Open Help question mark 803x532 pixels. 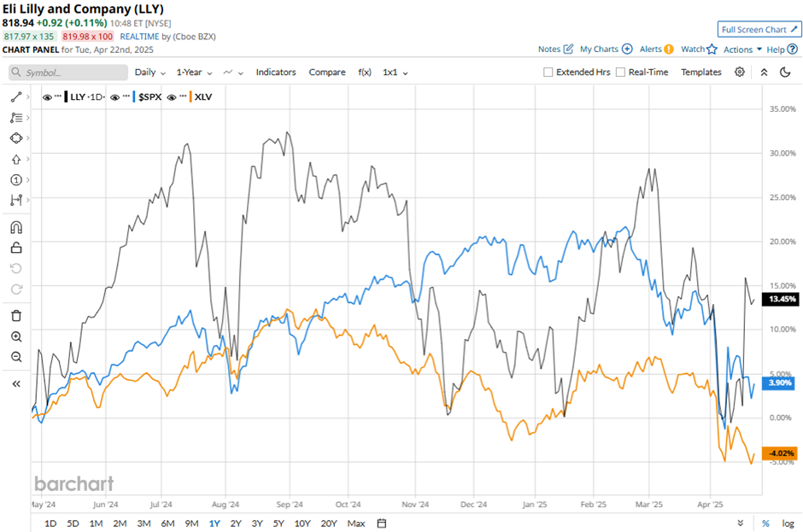tap(792, 50)
